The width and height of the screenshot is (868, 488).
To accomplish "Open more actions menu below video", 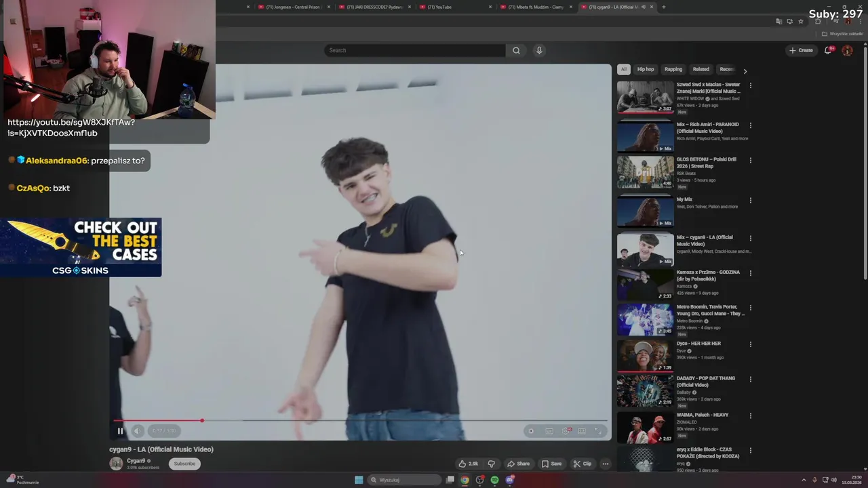I will point(606,464).
